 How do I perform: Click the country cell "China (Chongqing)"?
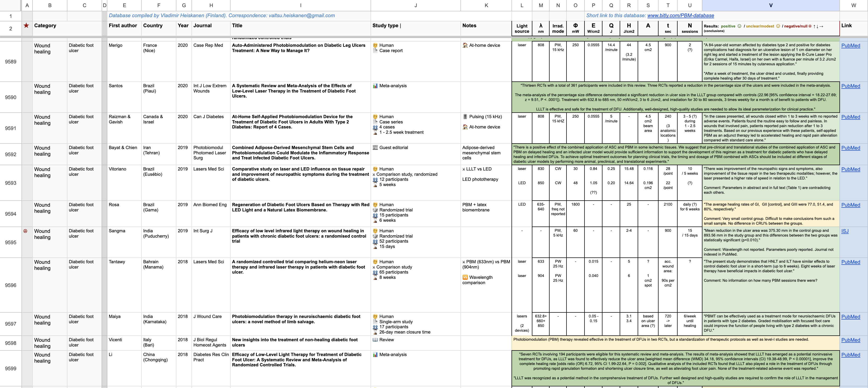pos(159,368)
